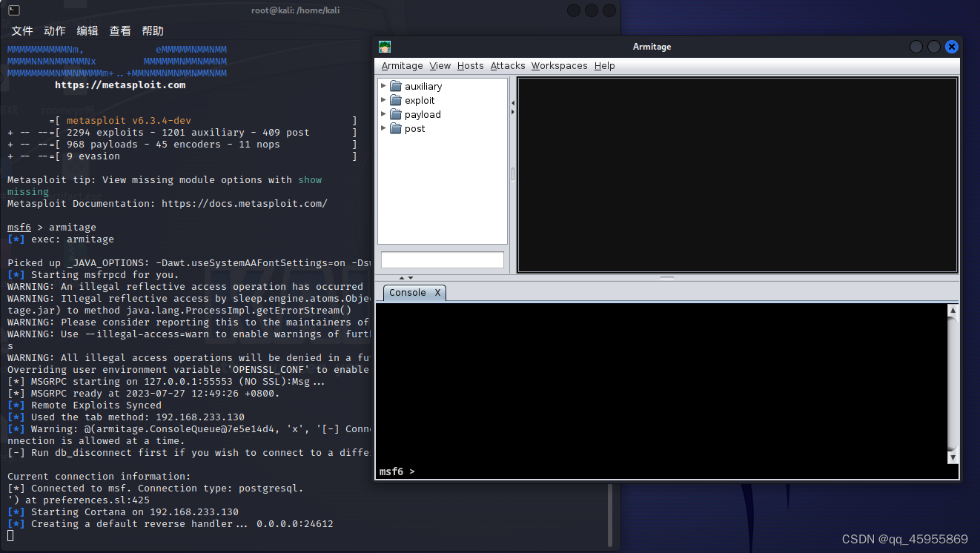Select the auxiliary folder icon

pos(395,86)
